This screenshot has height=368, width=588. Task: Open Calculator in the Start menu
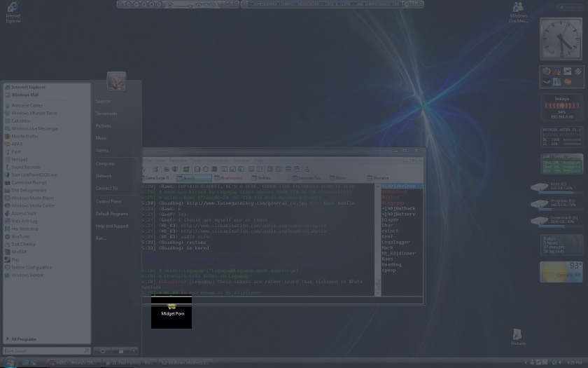[x=21, y=121]
